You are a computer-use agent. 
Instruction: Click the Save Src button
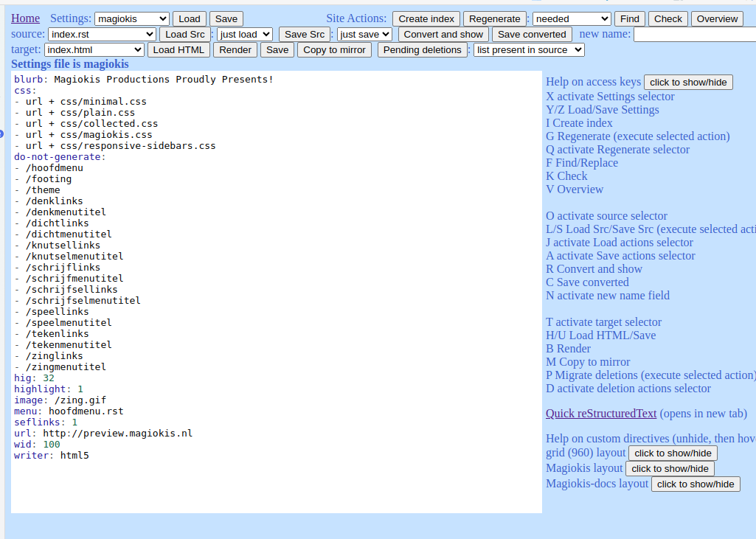point(305,34)
